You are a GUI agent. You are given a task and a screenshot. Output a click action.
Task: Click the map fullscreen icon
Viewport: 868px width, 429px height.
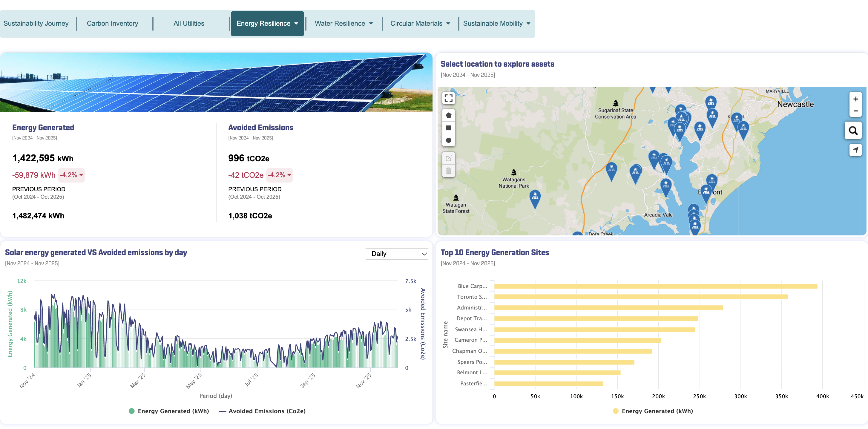[x=449, y=98]
